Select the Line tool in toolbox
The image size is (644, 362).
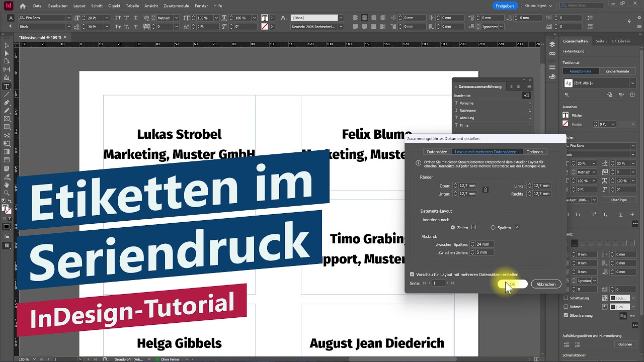coord(7,94)
